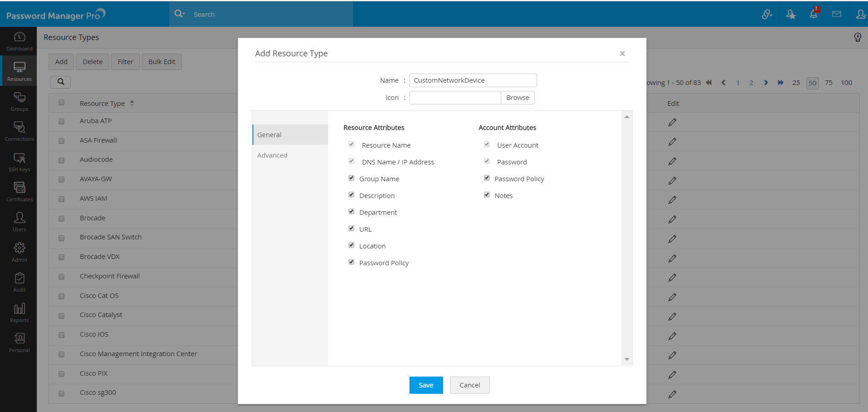Cancel the Add Resource Type dialog
The width and height of the screenshot is (868, 412).
tap(470, 385)
